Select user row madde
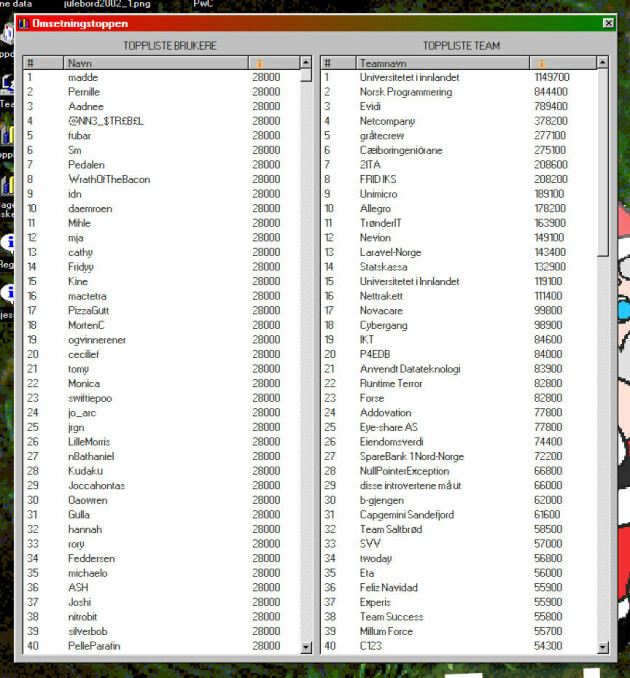The height and width of the screenshot is (678, 630). (x=162, y=77)
